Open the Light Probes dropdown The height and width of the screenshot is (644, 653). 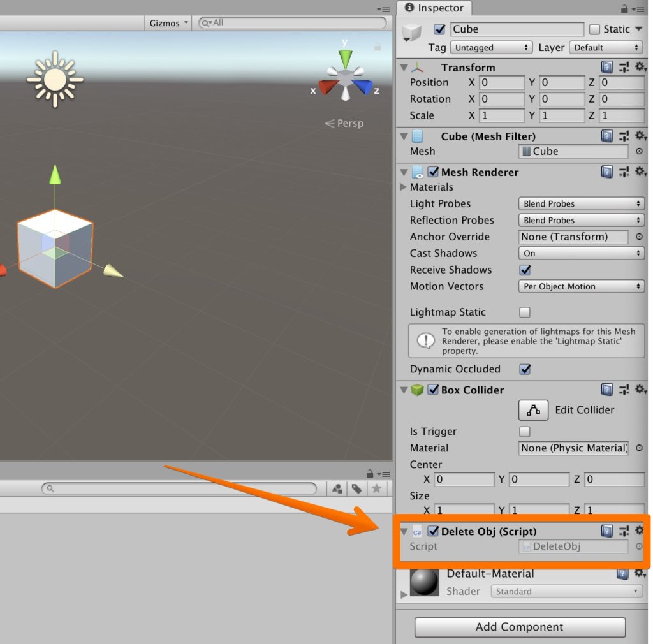tap(581, 203)
